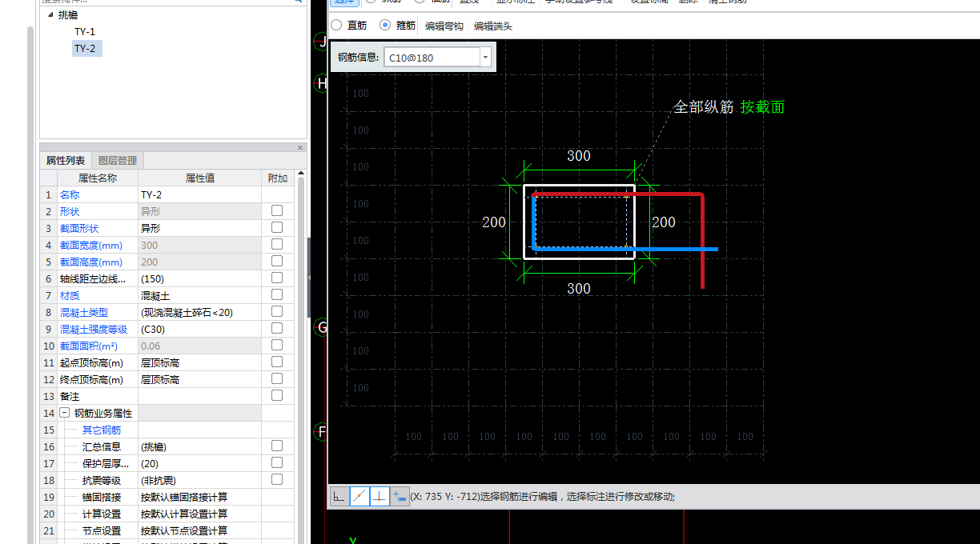Toggle the perpendicular snap icon
Viewport: 980px width, 544px height.
[x=380, y=497]
